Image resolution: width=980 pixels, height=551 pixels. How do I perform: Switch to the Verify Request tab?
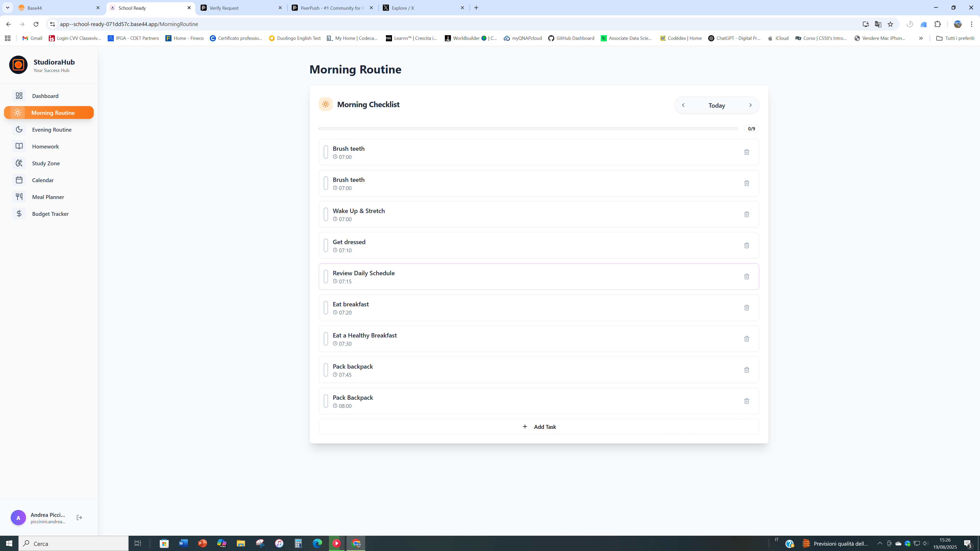pos(242,8)
